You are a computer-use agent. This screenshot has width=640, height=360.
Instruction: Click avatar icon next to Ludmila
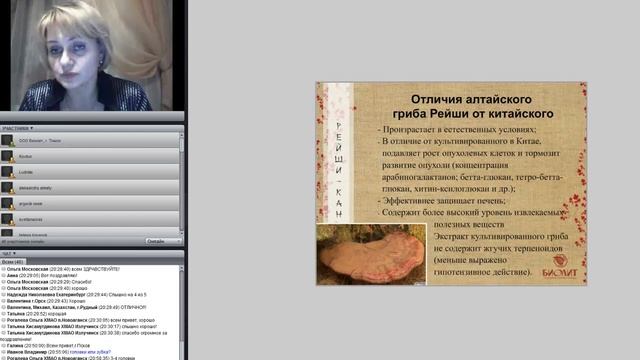tap(7, 172)
